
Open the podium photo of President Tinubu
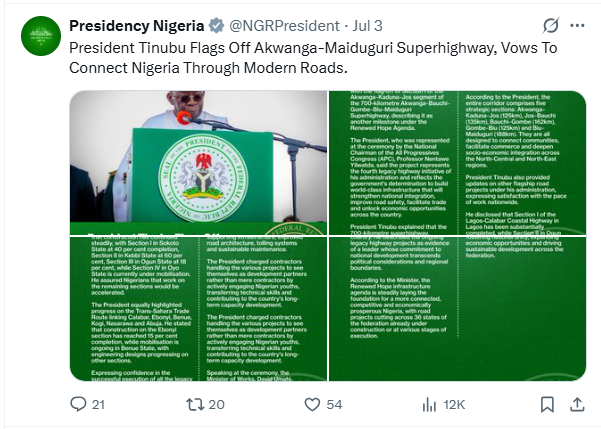coord(198,163)
